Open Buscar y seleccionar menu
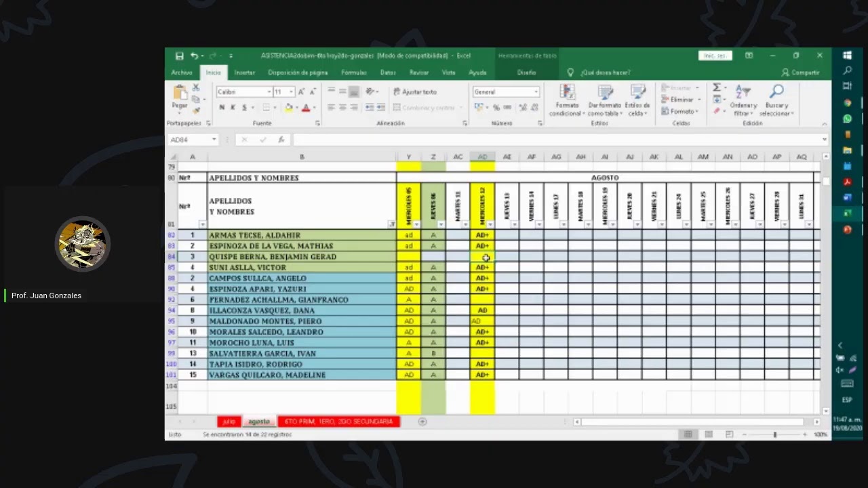 click(x=776, y=100)
